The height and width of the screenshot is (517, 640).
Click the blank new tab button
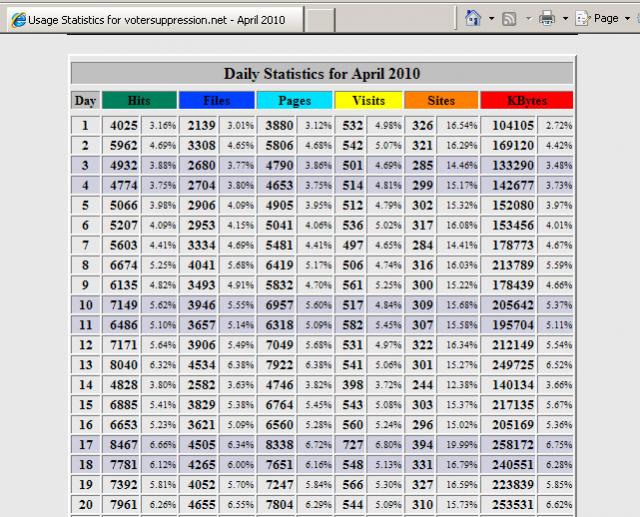pos(319,19)
